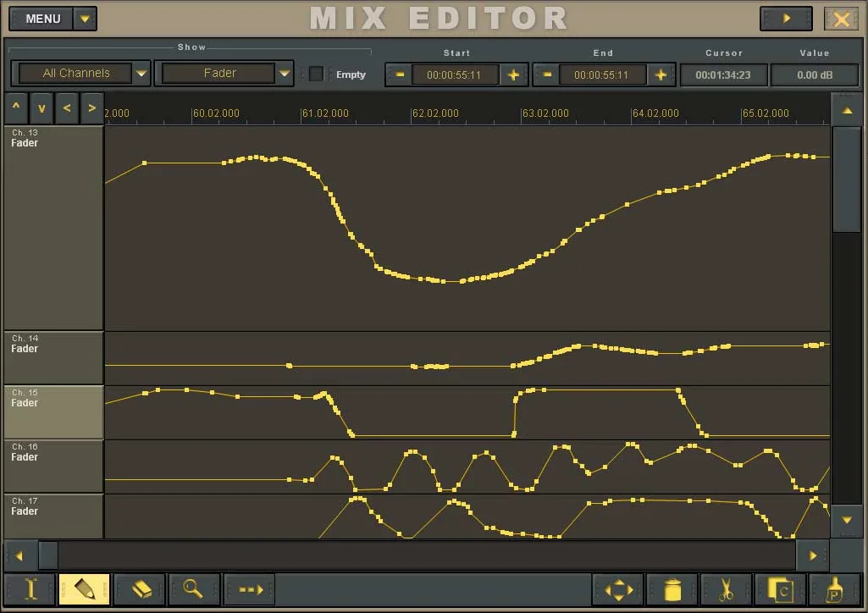Select the Ch. 13 Fader track header

(x=53, y=228)
